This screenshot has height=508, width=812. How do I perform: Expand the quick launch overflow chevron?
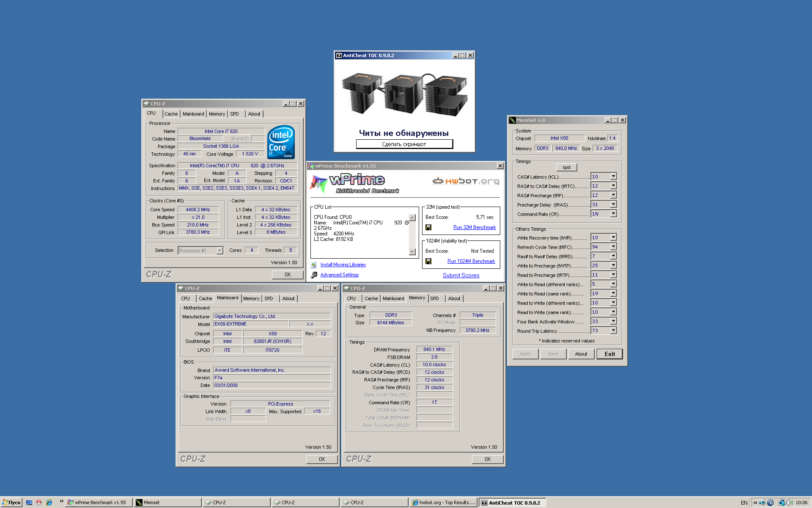click(61, 502)
